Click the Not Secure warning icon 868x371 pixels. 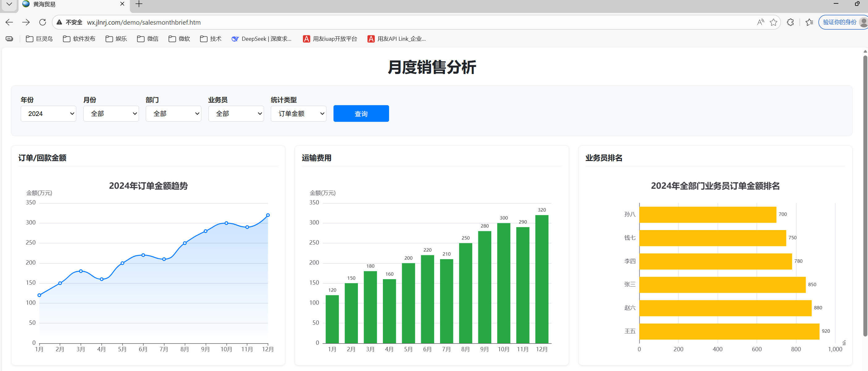59,22
